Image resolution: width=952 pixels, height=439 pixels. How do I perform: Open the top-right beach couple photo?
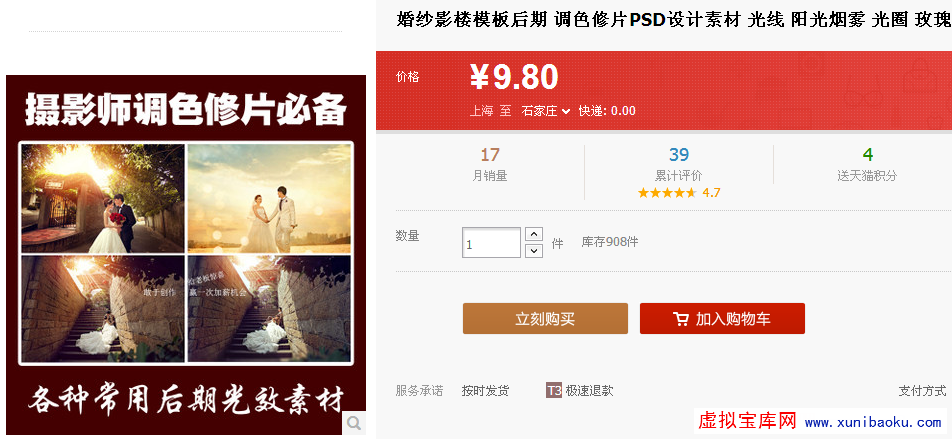(x=269, y=198)
